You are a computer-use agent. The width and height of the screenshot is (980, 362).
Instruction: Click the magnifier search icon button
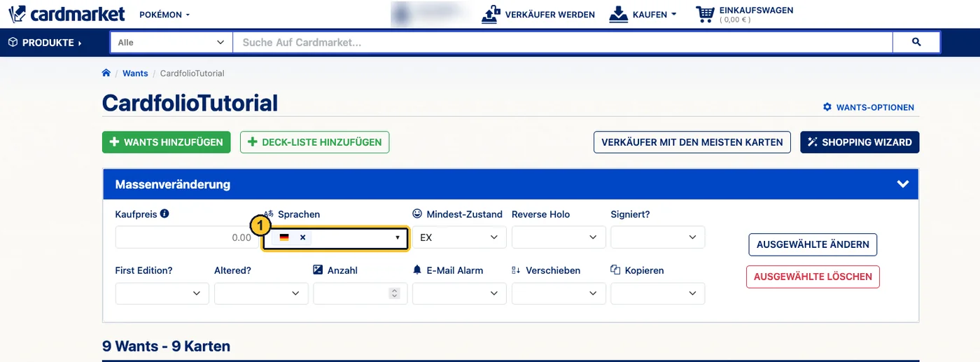[x=916, y=43]
